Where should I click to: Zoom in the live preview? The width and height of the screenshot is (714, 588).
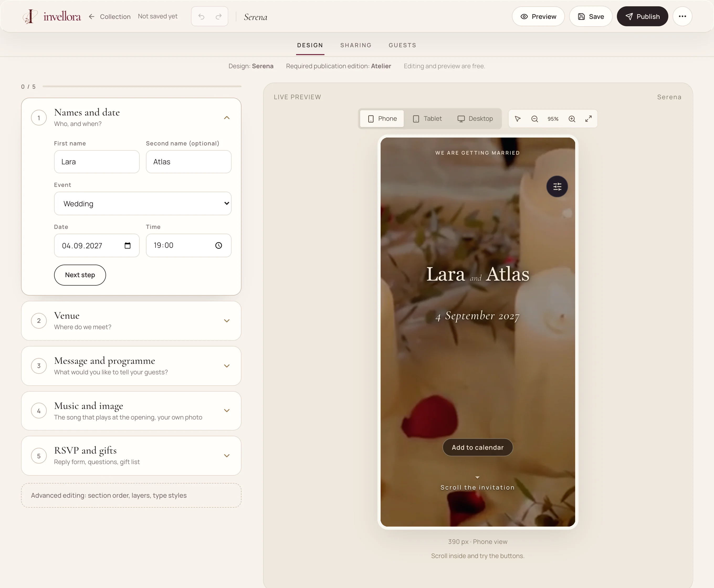tap(572, 119)
